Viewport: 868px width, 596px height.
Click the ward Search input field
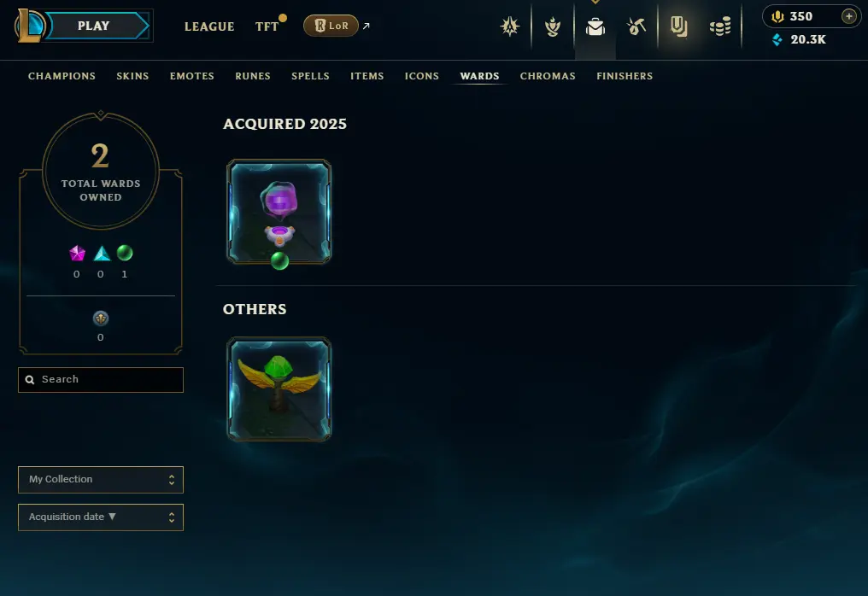(x=101, y=380)
